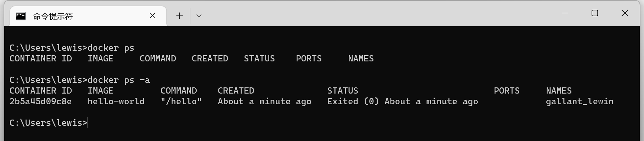Click the container name gallant_lewin
Image resolution: width=644 pixels, height=141 pixels.
[x=580, y=101]
